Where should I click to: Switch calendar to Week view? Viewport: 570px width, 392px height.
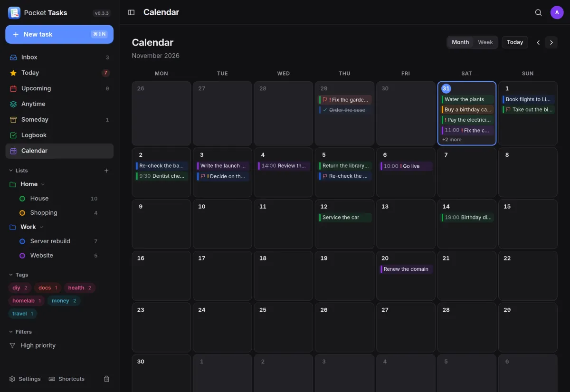pos(485,42)
